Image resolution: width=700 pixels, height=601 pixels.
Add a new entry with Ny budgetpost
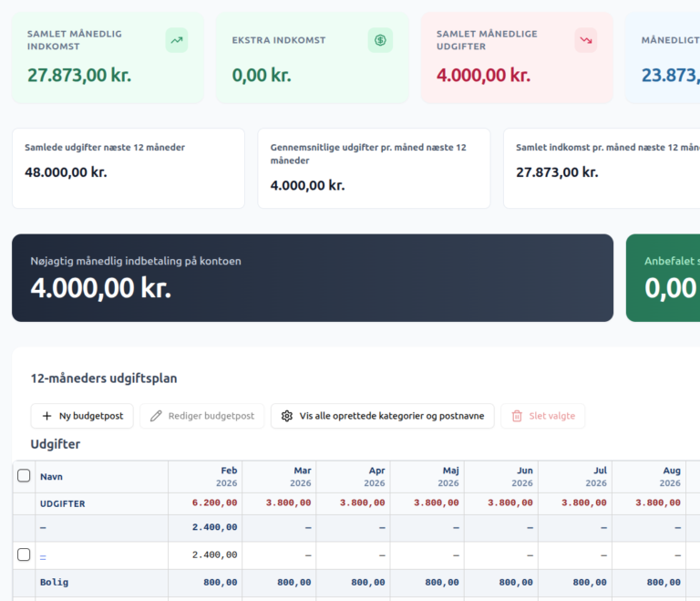[x=82, y=416]
